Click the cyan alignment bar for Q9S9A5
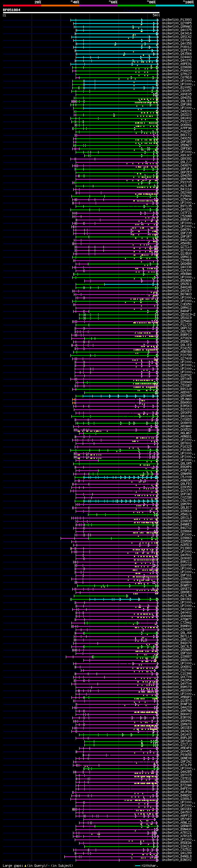 click(121, 396)
